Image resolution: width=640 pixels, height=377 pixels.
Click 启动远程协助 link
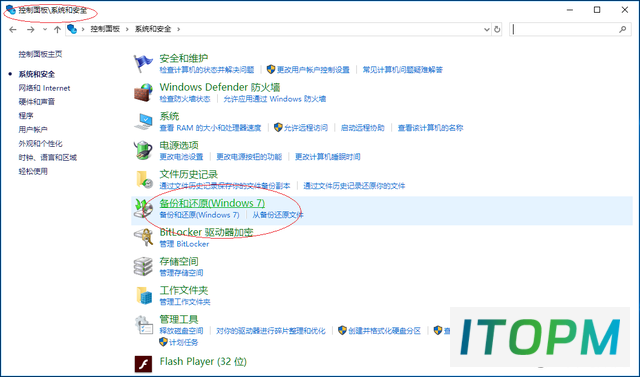pos(362,128)
